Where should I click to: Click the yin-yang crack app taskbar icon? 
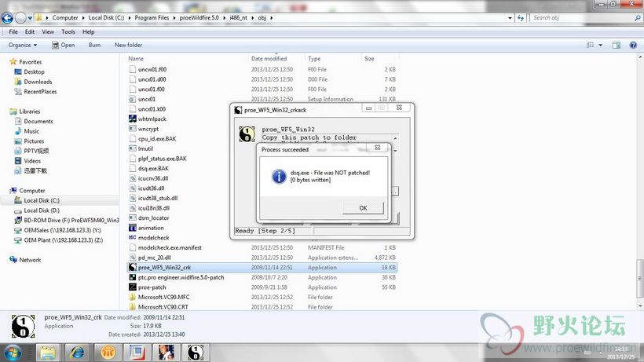point(196,353)
